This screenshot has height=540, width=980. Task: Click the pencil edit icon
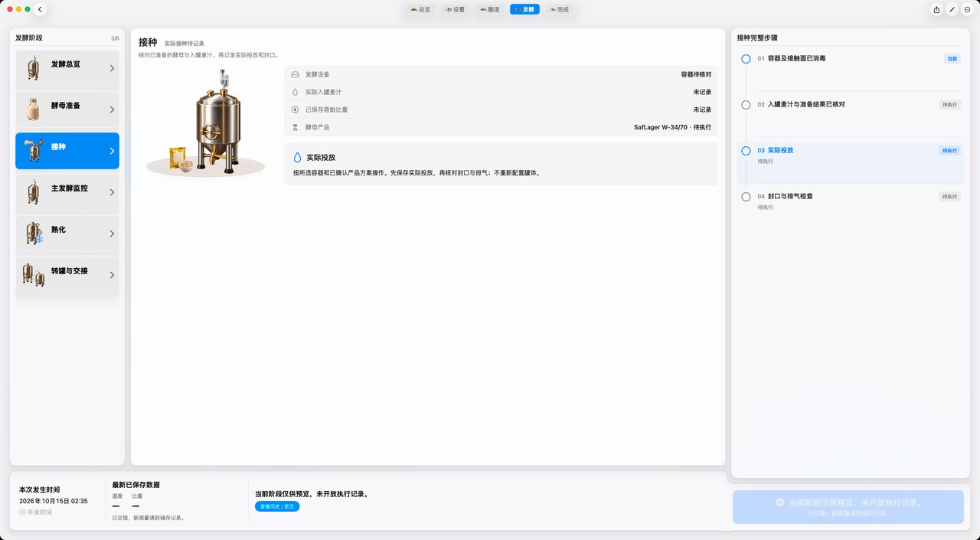point(952,9)
